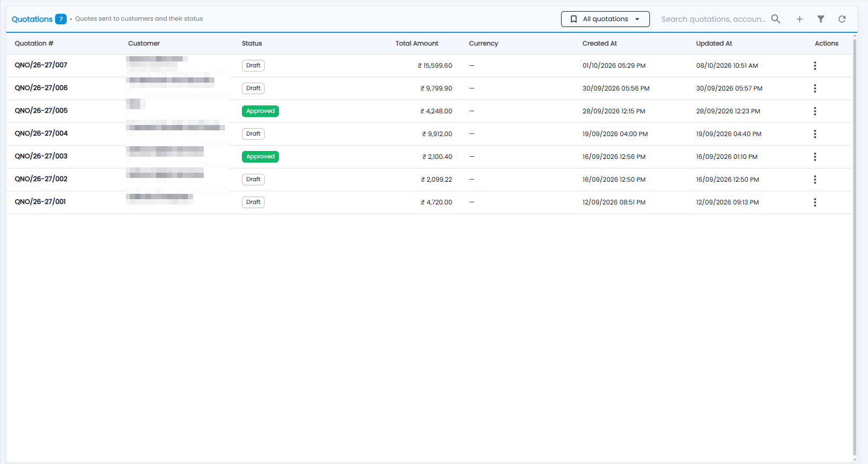The height and width of the screenshot is (464, 868).
Task: Select updated date 08/10/2026 10:51 AM
Action: pos(727,66)
